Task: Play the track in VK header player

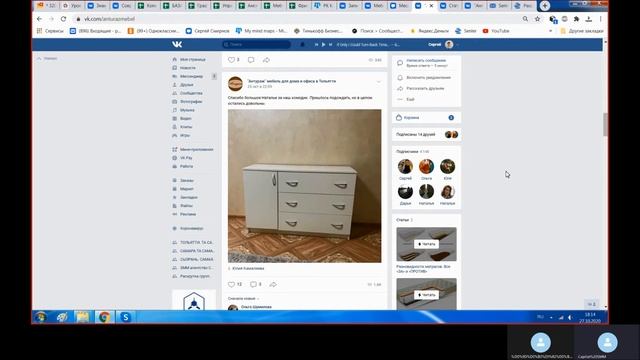Action: pos(323,44)
